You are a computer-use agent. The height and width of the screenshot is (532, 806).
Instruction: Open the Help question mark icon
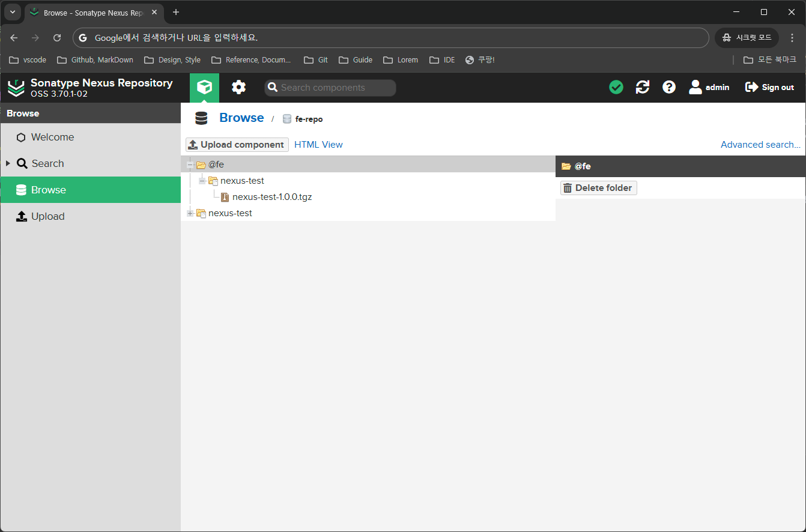pos(669,88)
